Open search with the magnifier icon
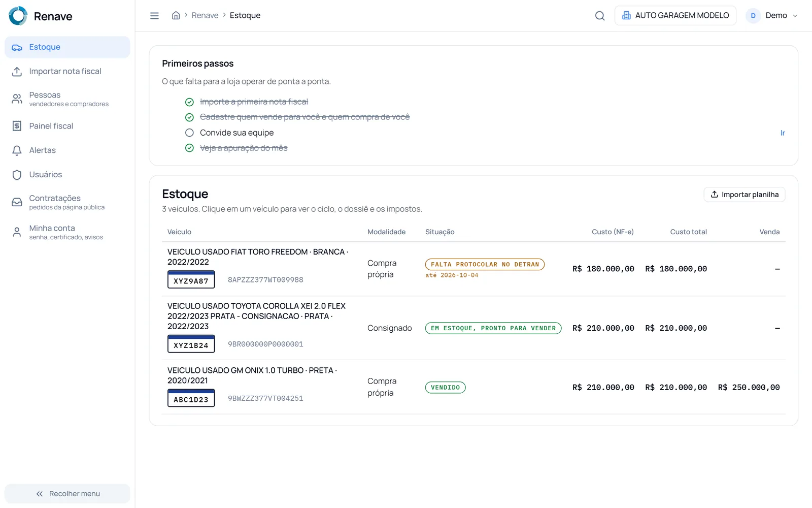The height and width of the screenshot is (508, 812). click(x=600, y=16)
